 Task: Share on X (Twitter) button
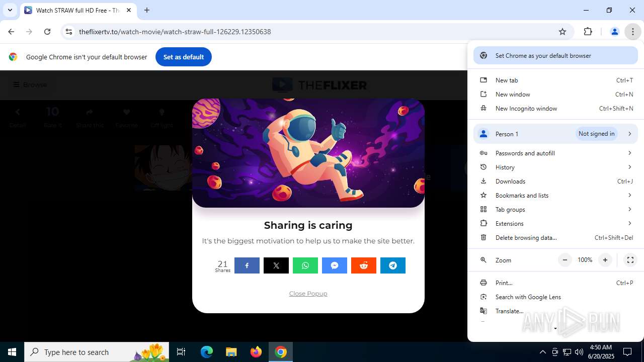pos(276,265)
